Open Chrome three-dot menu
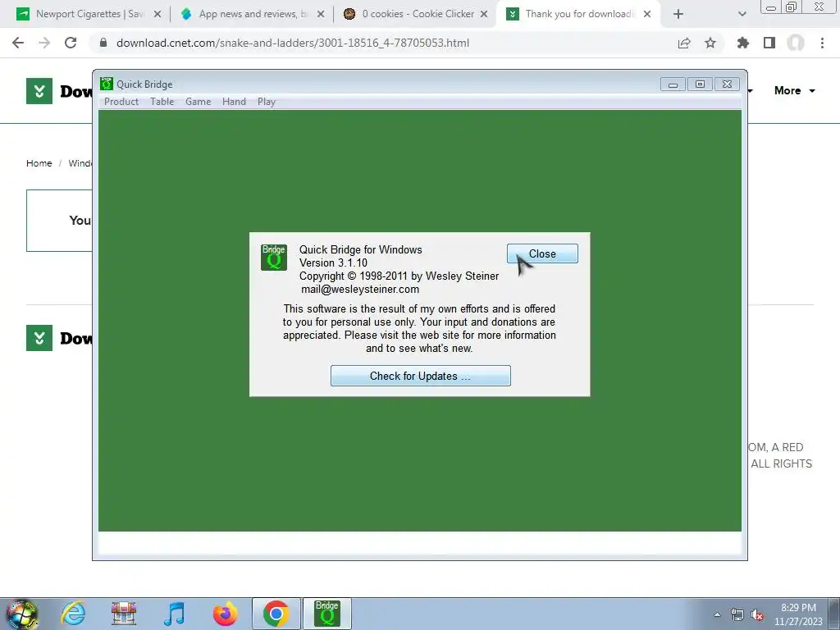 click(x=822, y=43)
